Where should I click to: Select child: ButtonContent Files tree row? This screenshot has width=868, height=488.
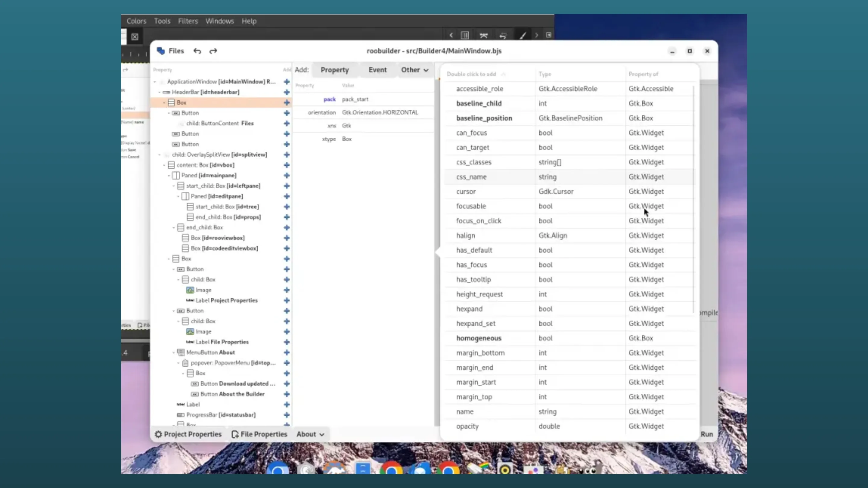pyautogui.click(x=220, y=123)
